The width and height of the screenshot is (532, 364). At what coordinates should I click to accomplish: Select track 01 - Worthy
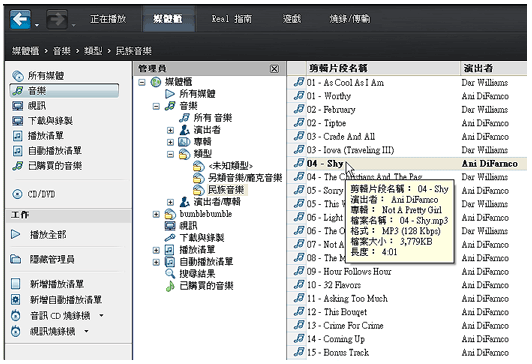[x=329, y=96]
